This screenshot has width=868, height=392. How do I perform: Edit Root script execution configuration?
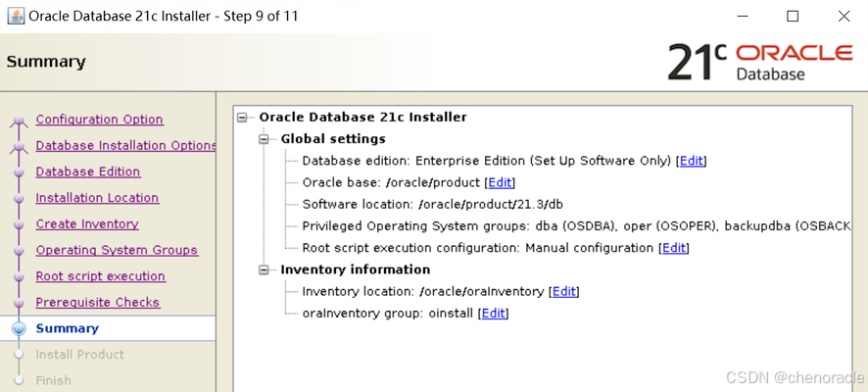(x=674, y=248)
